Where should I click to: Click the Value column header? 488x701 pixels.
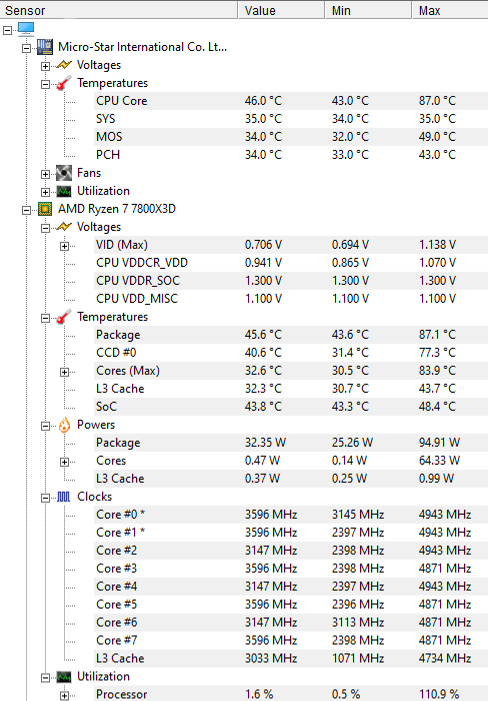[x=281, y=10]
